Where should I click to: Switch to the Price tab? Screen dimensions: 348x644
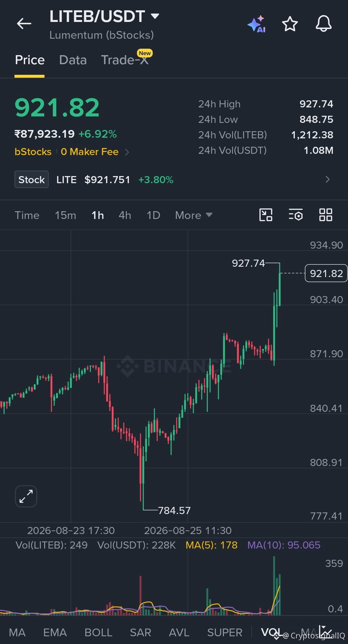pyautogui.click(x=30, y=60)
